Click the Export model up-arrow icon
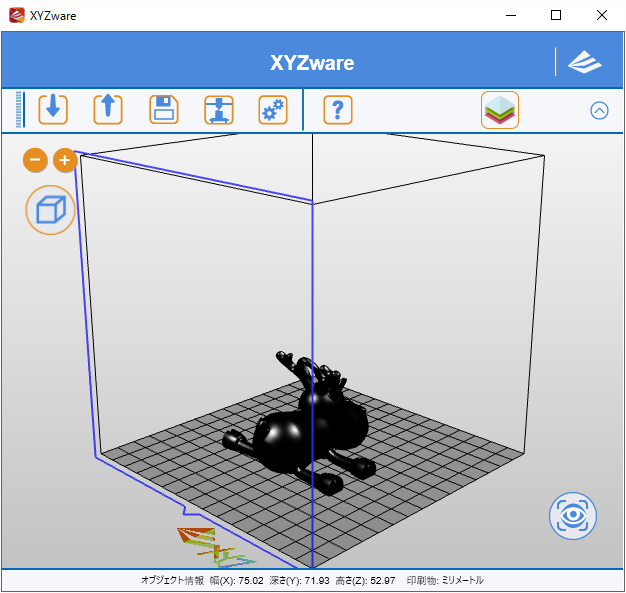This screenshot has width=626, height=593. [x=108, y=110]
